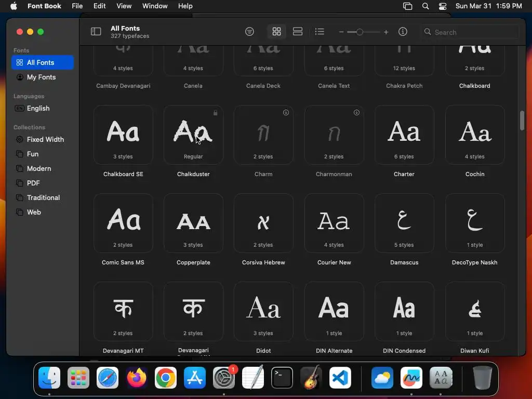Click the Cambay Devanagari font label
The image size is (532, 399).
tap(123, 86)
